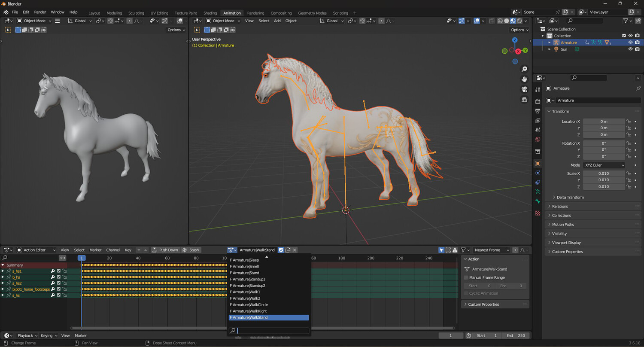Click the pan view hand icon
This screenshot has height=347, width=644.
pos(524,79)
